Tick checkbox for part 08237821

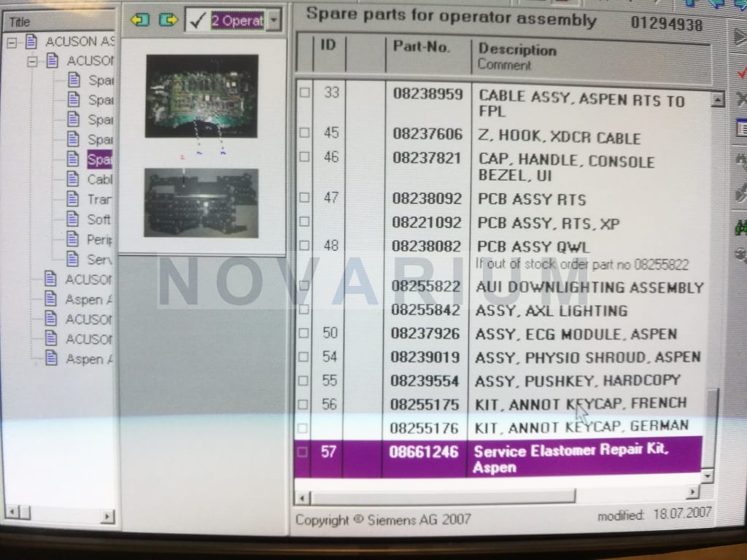coord(304,157)
